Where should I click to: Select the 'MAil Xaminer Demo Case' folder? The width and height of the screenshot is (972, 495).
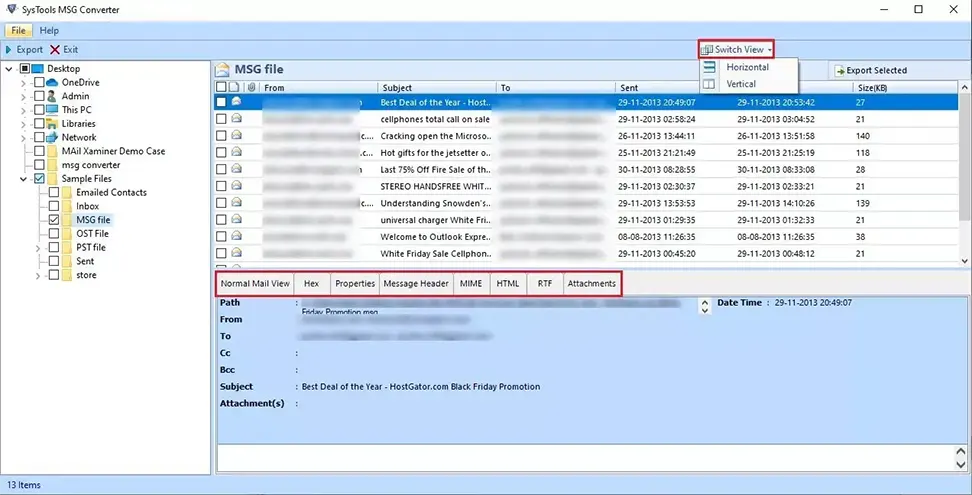[x=113, y=151]
